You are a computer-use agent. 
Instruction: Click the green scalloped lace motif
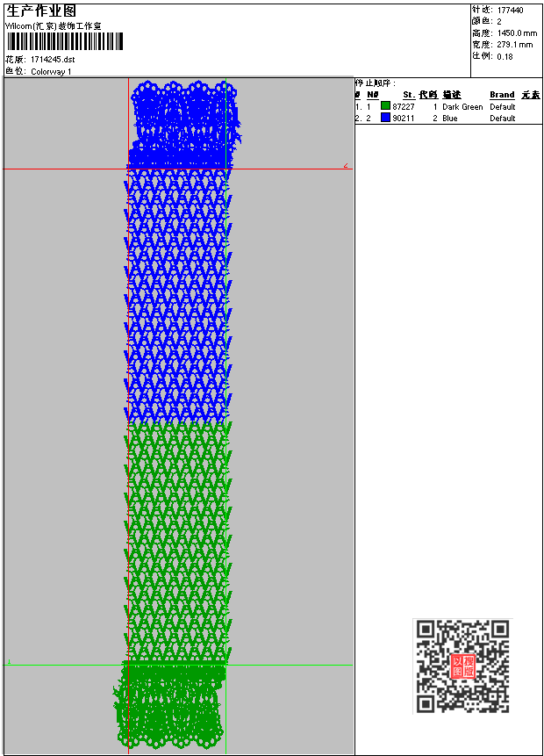[169, 706]
